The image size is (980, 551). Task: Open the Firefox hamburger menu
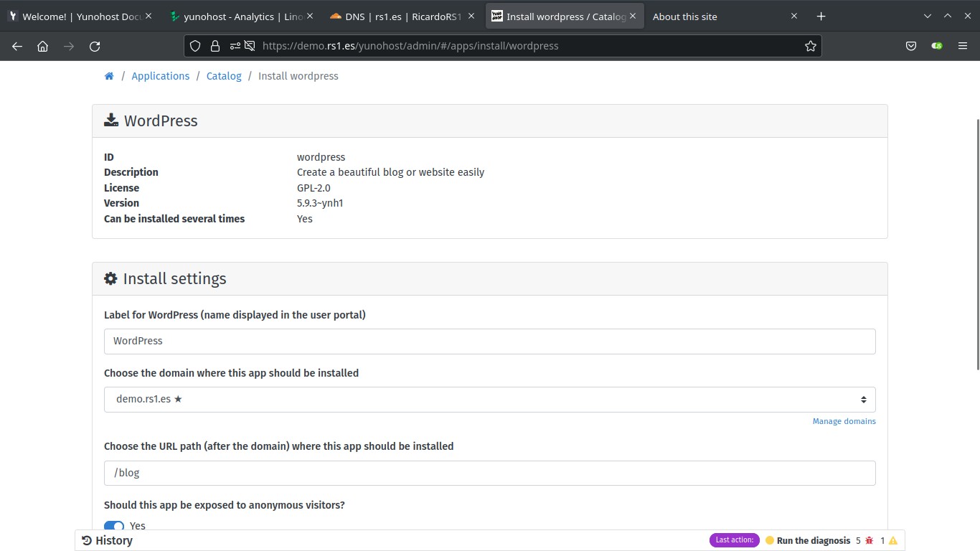click(x=963, y=46)
